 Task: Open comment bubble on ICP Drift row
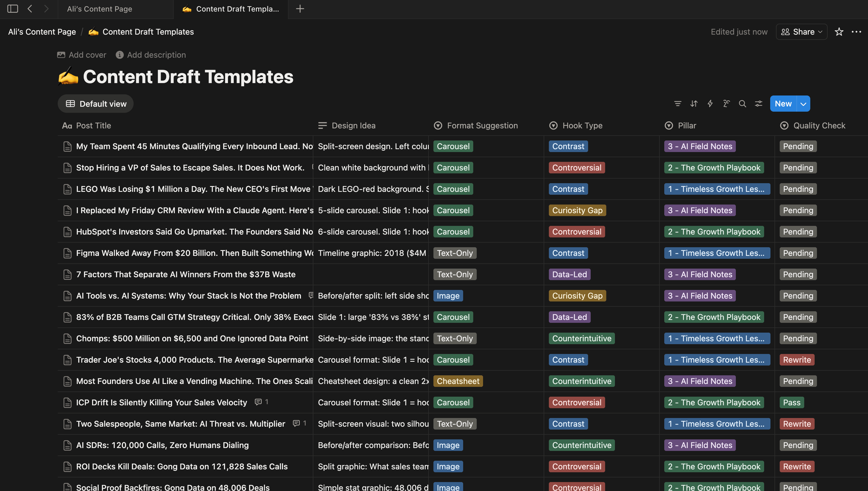258,402
